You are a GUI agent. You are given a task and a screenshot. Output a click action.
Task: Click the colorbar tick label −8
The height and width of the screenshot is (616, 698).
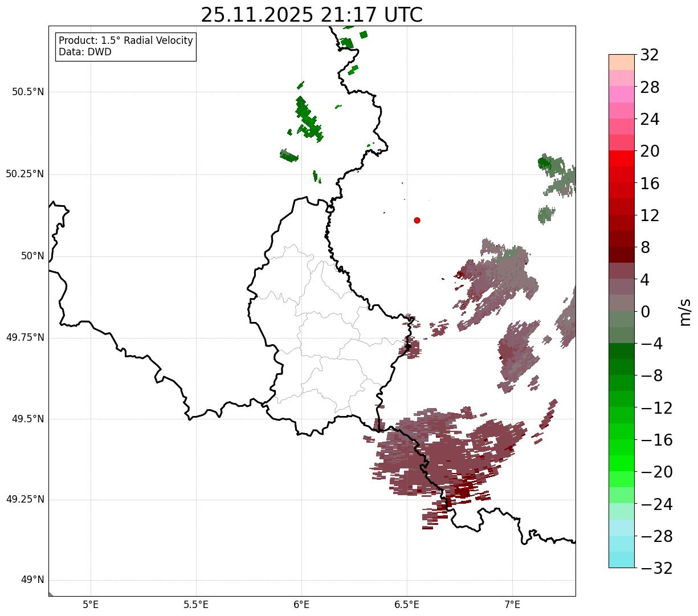point(651,376)
